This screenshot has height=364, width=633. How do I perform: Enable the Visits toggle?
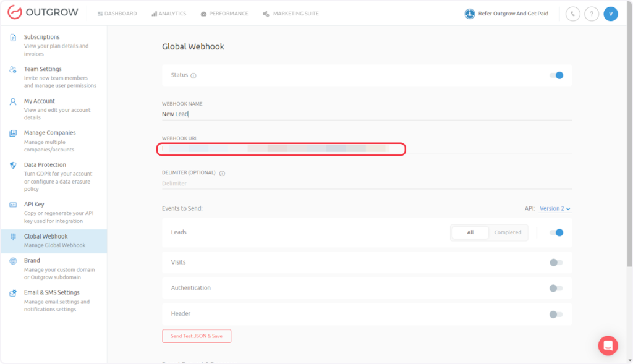pos(556,262)
